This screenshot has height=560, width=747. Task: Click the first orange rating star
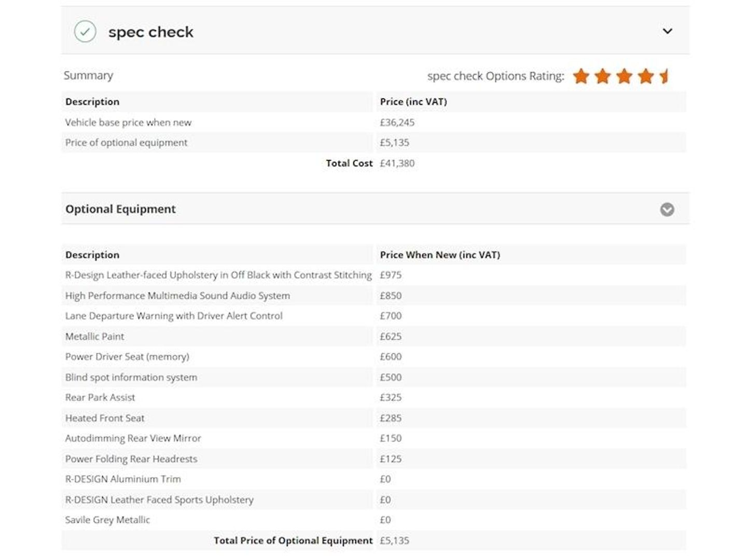[581, 76]
